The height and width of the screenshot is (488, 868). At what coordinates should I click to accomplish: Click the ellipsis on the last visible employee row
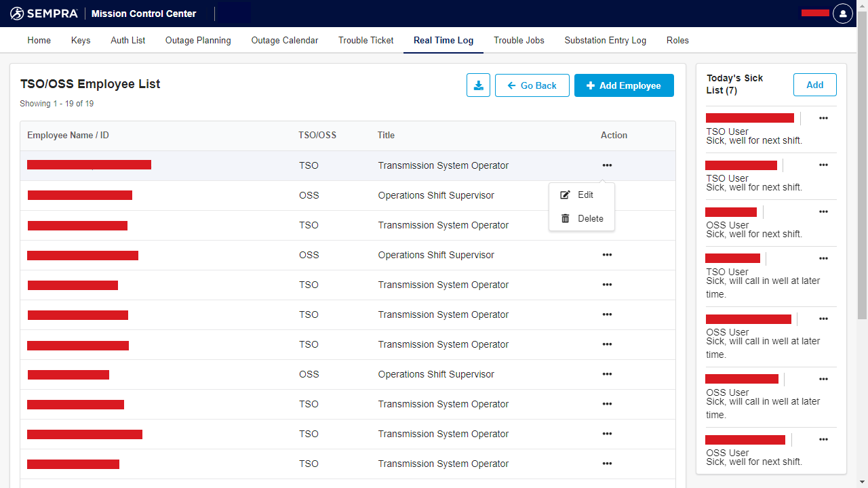click(607, 464)
